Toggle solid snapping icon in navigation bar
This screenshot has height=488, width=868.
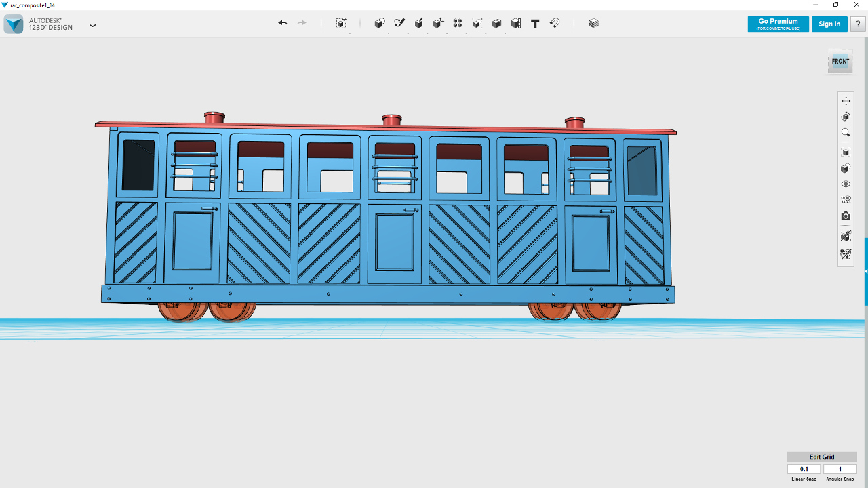coord(846,236)
